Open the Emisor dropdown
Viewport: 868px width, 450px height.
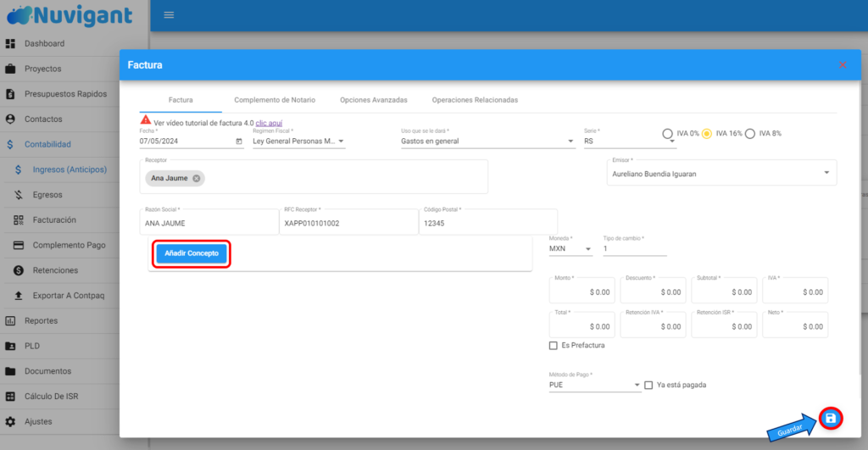point(721,173)
